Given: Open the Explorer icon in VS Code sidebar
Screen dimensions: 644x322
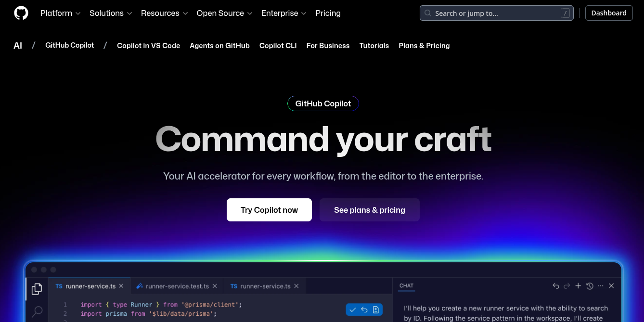Looking at the screenshot, I should [x=37, y=289].
